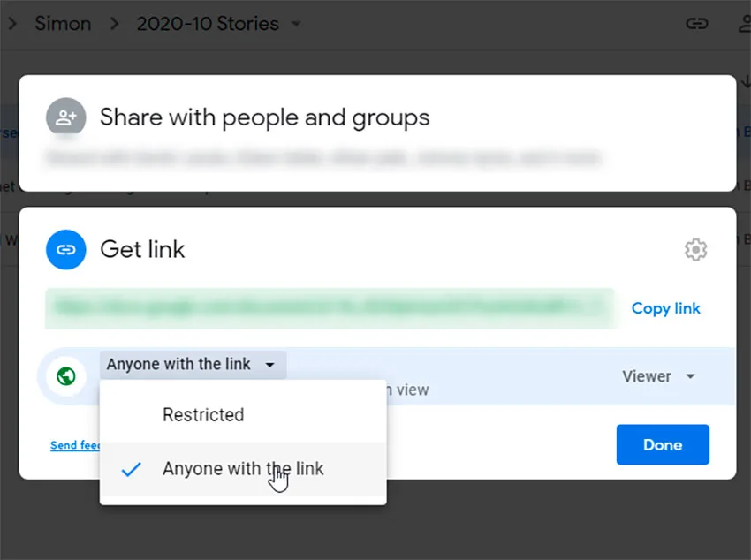
Task: Click the Done button
Action: tap(663, 444)
